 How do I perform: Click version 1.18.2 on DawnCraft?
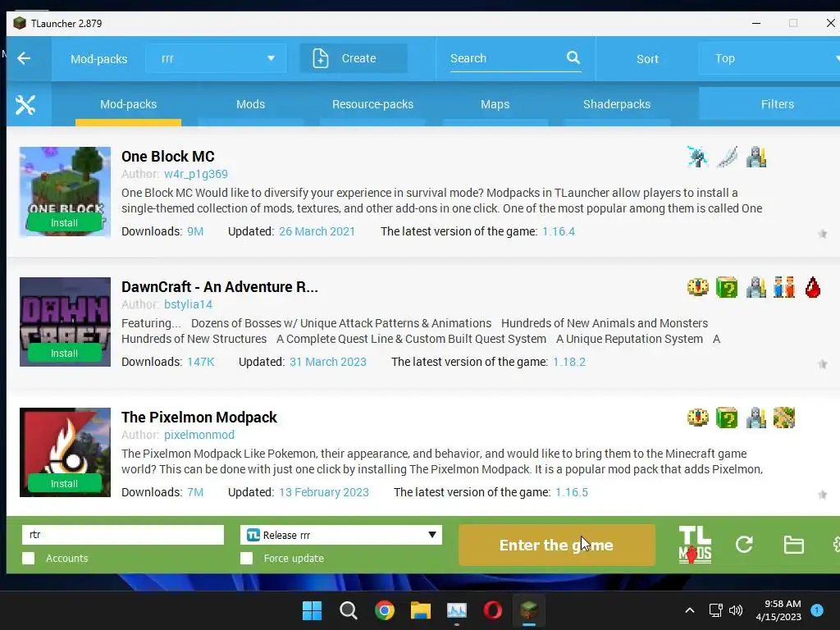(x=569, y=362)
